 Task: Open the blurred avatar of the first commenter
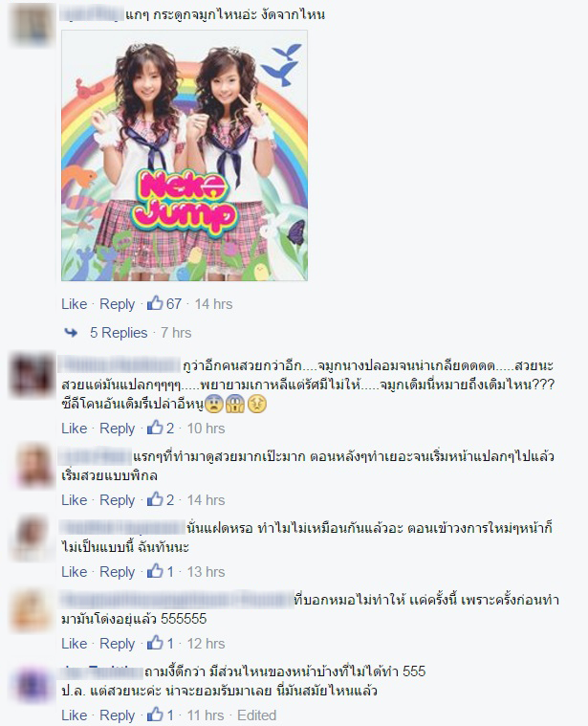click(x=32, y=24)
